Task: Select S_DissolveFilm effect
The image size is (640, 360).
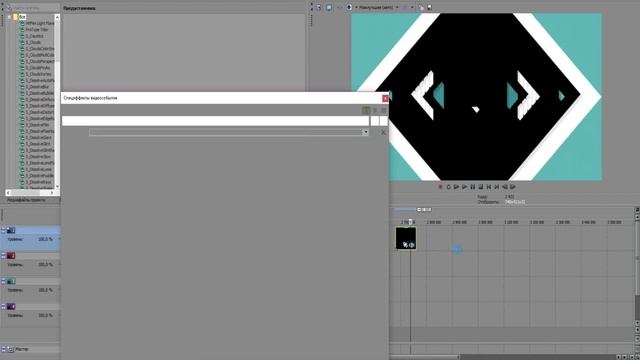Action: [38, 125]
